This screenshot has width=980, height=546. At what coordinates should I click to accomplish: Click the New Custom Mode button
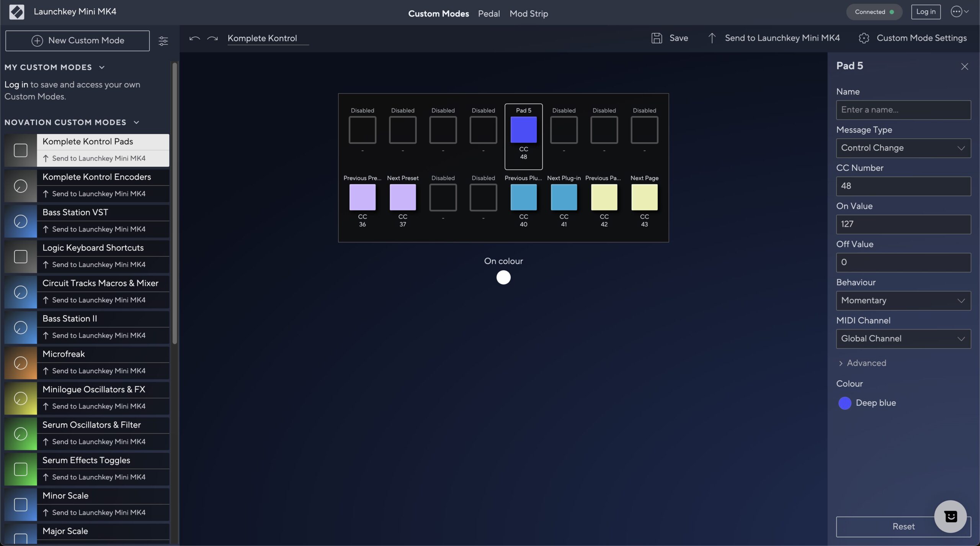click(x=77, y=41)
